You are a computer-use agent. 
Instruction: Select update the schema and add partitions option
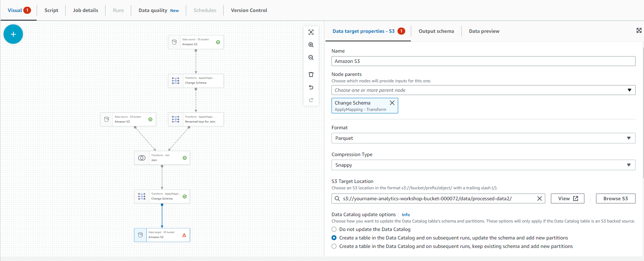[334, 238]
